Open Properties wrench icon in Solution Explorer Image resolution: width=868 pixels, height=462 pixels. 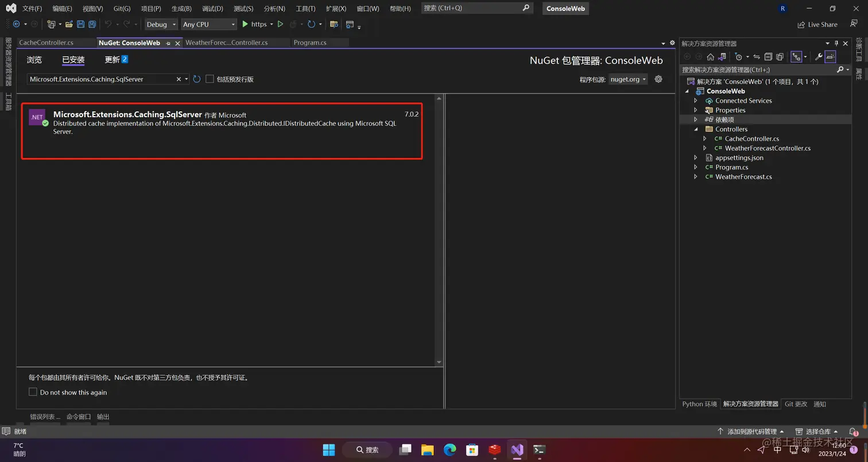pyautogui.click(x=819, y=56)
